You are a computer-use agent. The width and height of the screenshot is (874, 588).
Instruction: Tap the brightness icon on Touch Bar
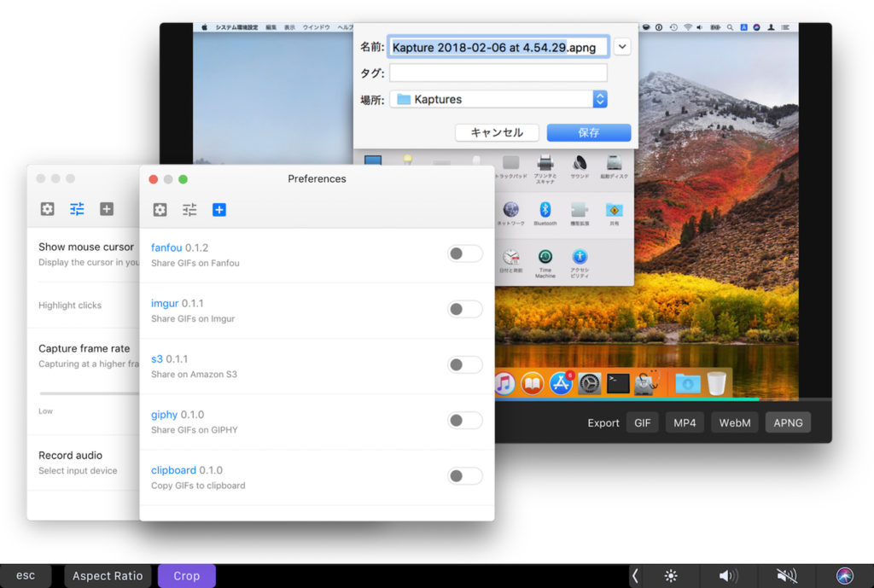[x=671, y=576]
